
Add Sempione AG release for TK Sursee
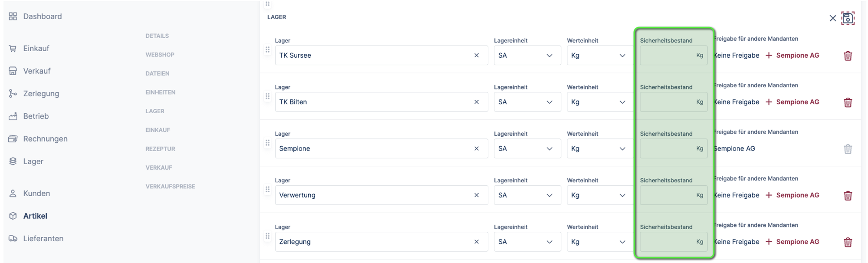[792, 56]
